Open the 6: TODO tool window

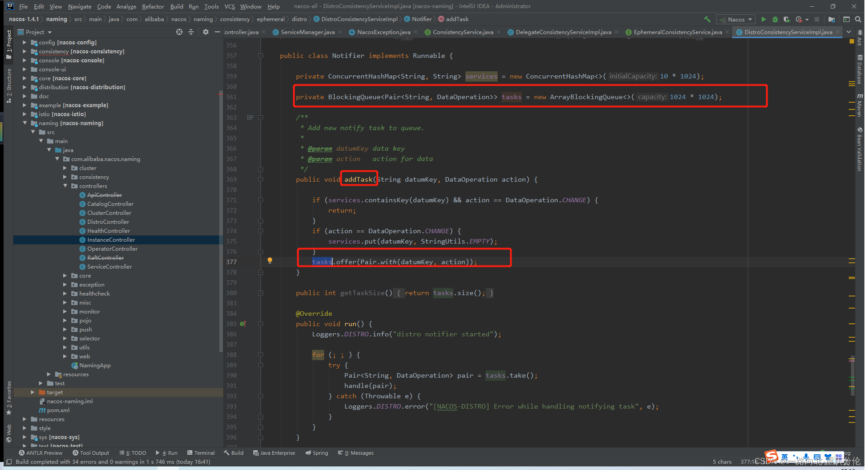(133, 453)
